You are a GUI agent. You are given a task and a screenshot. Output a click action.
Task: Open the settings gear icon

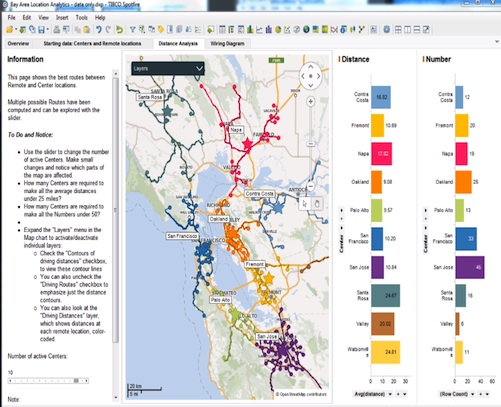click(x=386, y=30)
